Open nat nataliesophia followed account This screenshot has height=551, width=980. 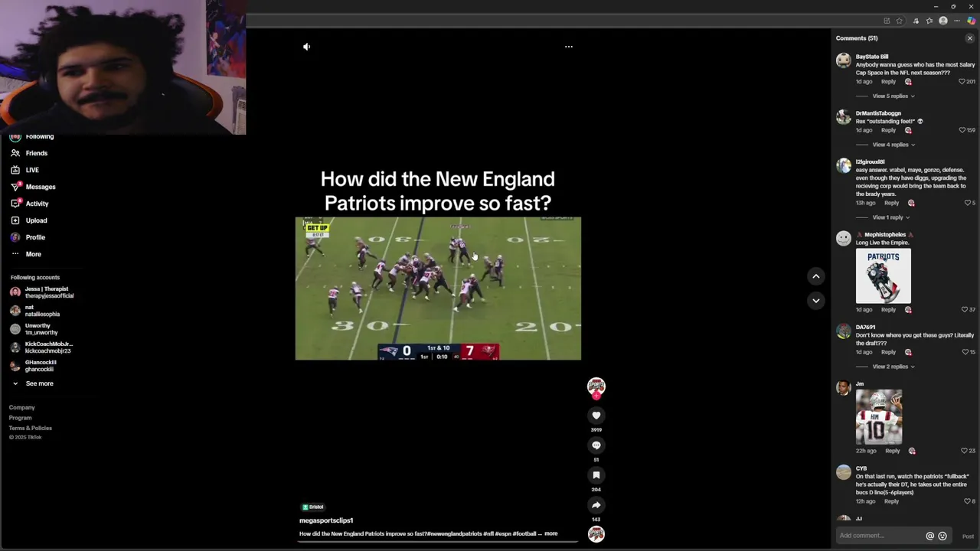click(x=35, y=311)
